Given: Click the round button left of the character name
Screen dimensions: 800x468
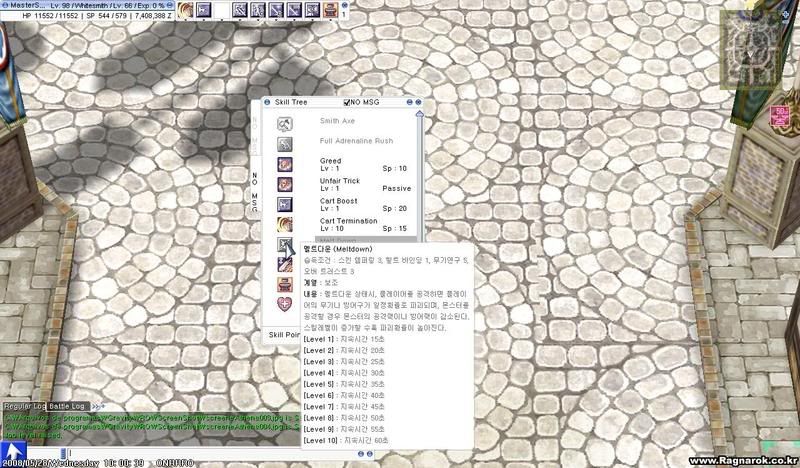Looking at the screenshot, I should tap(5, 5).
